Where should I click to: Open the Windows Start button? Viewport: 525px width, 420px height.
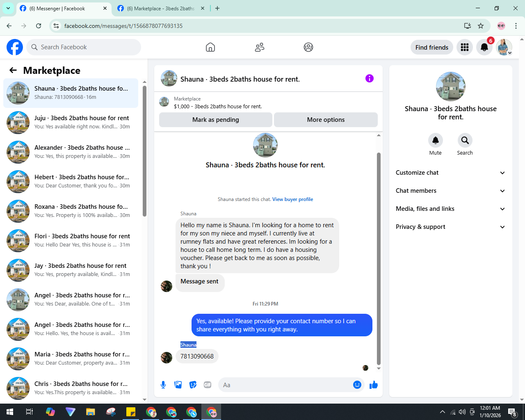tap(10, 412)
